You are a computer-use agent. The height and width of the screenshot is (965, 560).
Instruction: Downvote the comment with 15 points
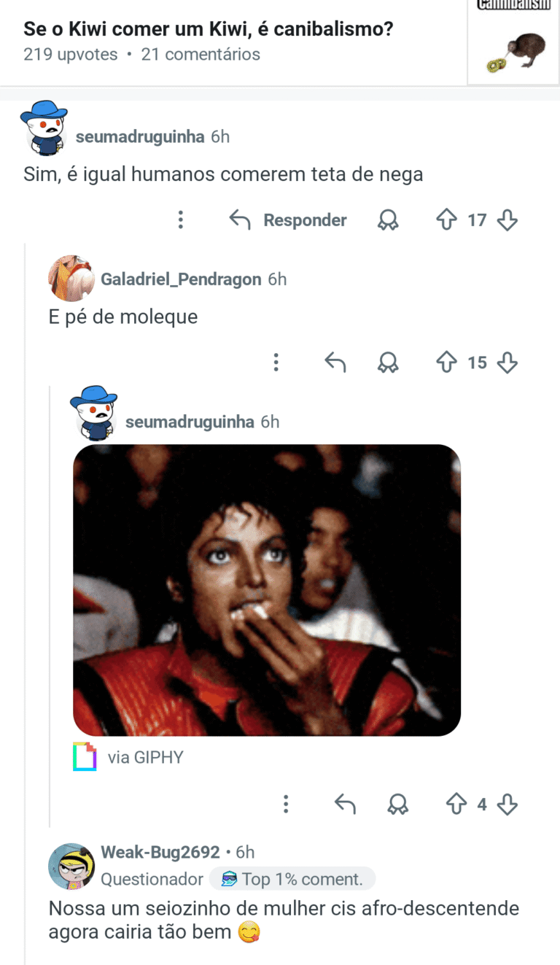[507, 362]
